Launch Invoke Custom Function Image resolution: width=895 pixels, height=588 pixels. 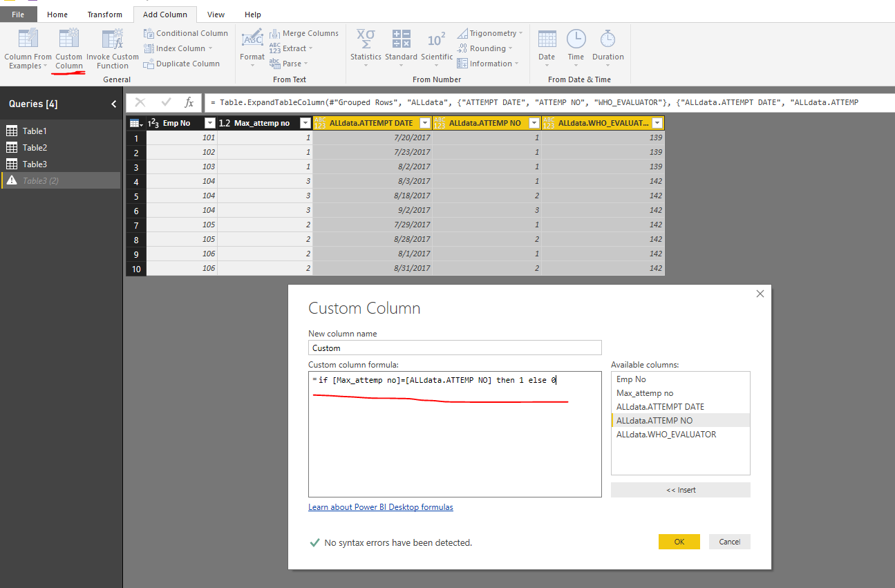(x=113, y=49)
